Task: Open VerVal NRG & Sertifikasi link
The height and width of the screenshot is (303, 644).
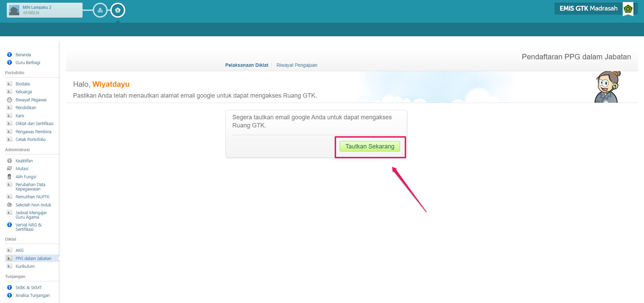Action: pos(29,227)
